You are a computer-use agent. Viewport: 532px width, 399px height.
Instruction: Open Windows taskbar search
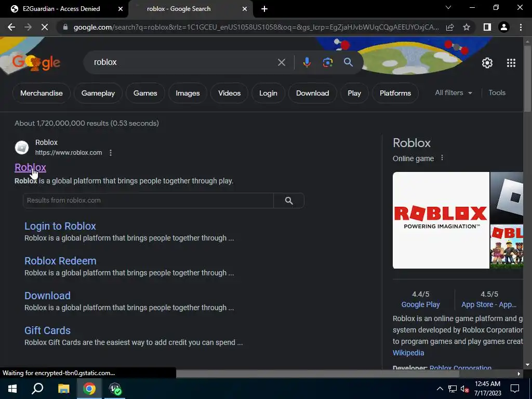coord(37,389)
